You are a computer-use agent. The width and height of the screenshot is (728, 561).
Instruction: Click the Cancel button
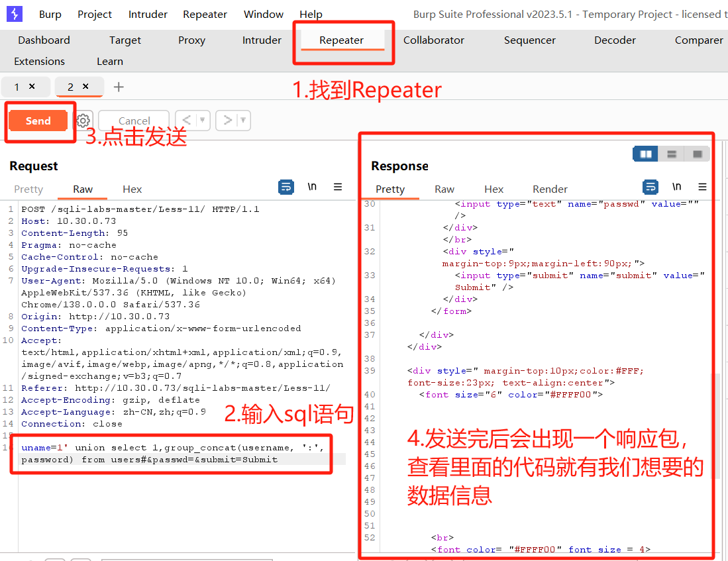click(134, 121)
